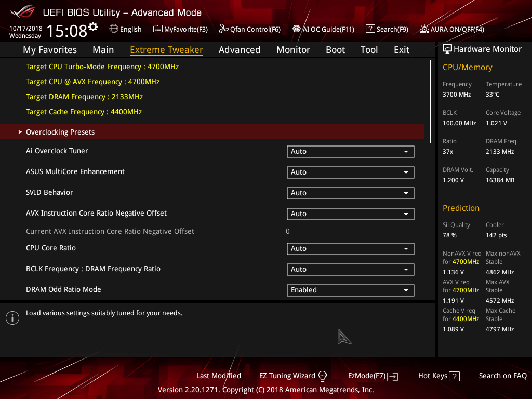532x399 pixels.
Task: Switch to the Monitor tab
Action: click(x=293, y=49)
